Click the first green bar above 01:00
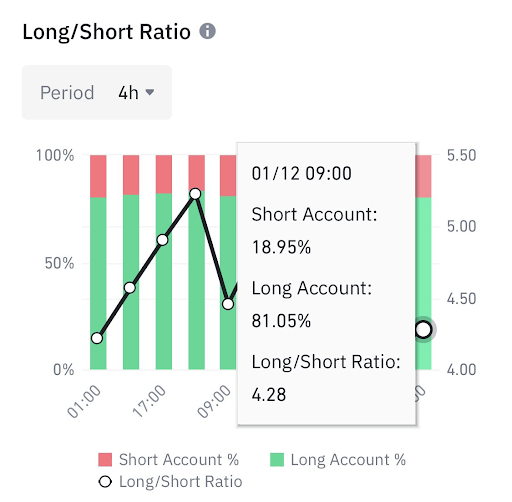 (98, 283)
